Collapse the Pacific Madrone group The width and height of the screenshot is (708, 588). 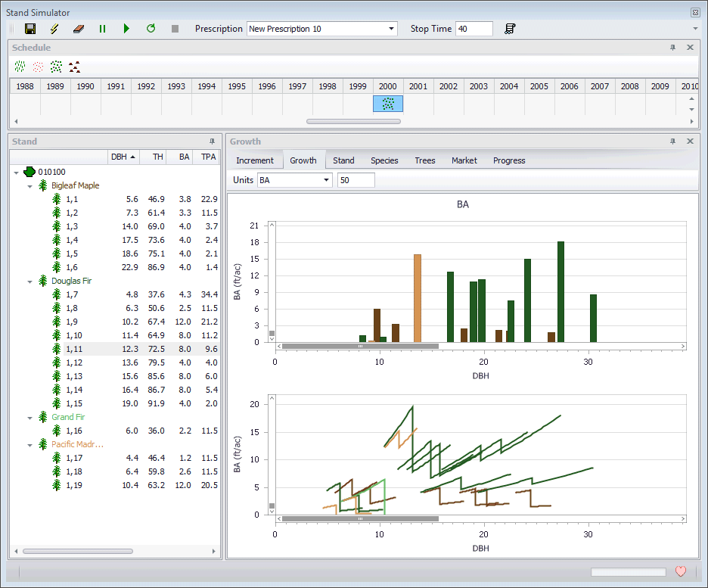pyautogui.click(x=29, y=445)
